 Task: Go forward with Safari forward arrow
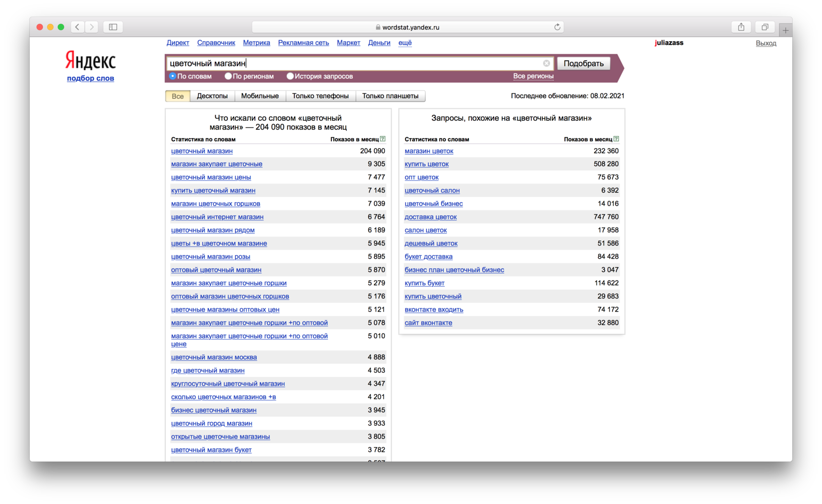click(x=91, y=27)
